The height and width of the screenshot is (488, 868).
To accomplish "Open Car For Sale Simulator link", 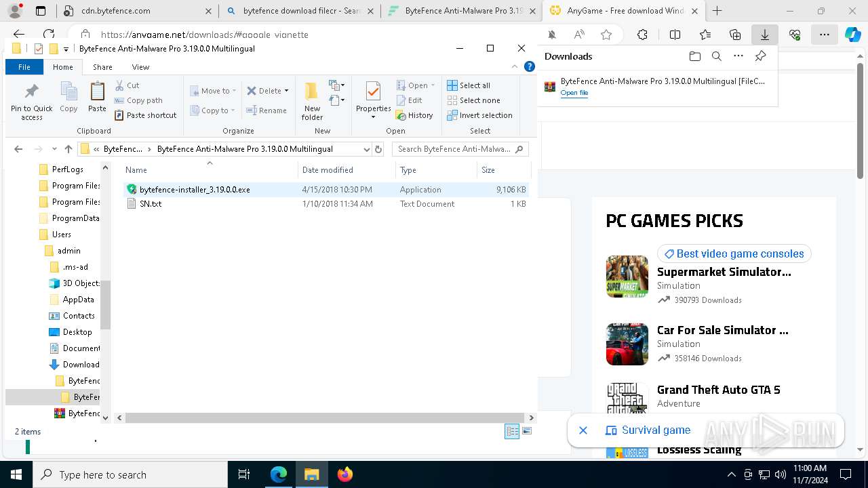I will [722, 330].
